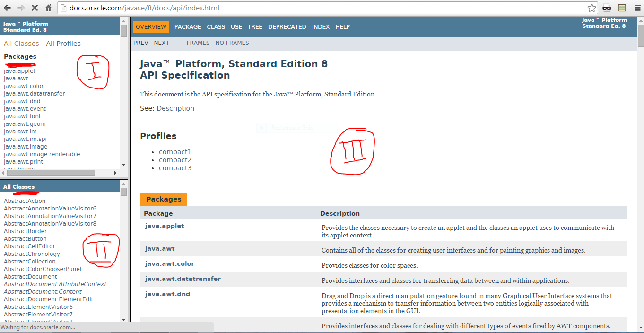644x333 pixels.
Task: Open java.awt in the packages table
Action: 160,248
